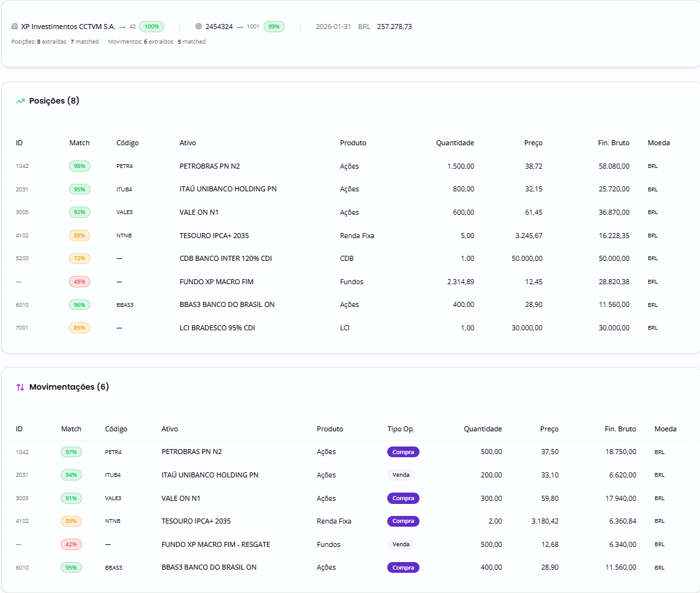
Task: Click the Produto header in Movimentações table
Action: tap(330, 429)
